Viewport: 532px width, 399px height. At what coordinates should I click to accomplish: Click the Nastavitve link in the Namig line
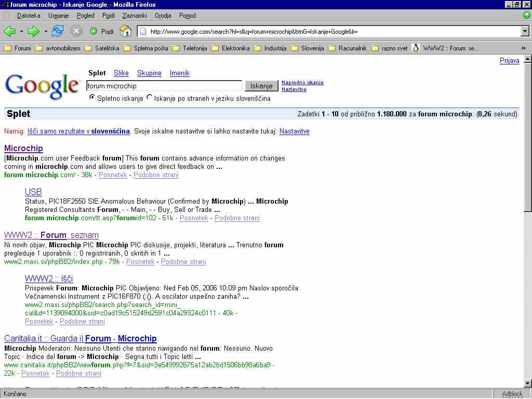(295, 131)
